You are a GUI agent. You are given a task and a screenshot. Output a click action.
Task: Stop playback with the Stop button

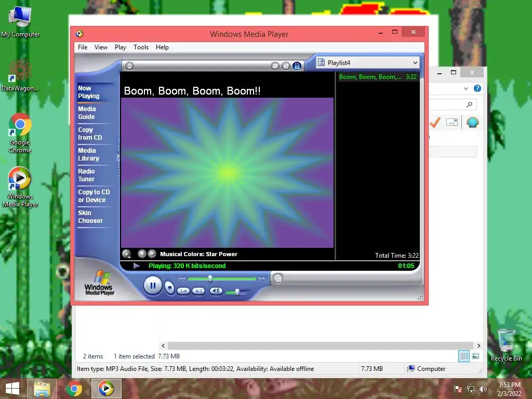click(x=169, y=288)
